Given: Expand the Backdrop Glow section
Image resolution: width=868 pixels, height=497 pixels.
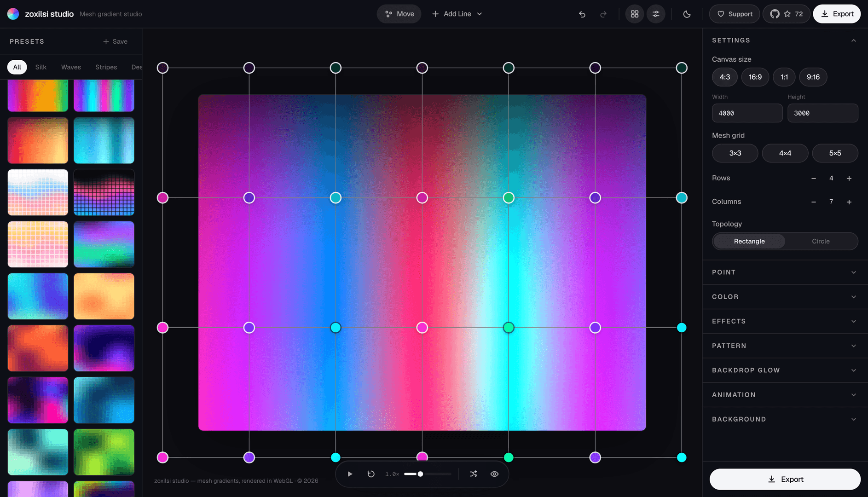Looking at the screenshot, I should tap(784, 370).
